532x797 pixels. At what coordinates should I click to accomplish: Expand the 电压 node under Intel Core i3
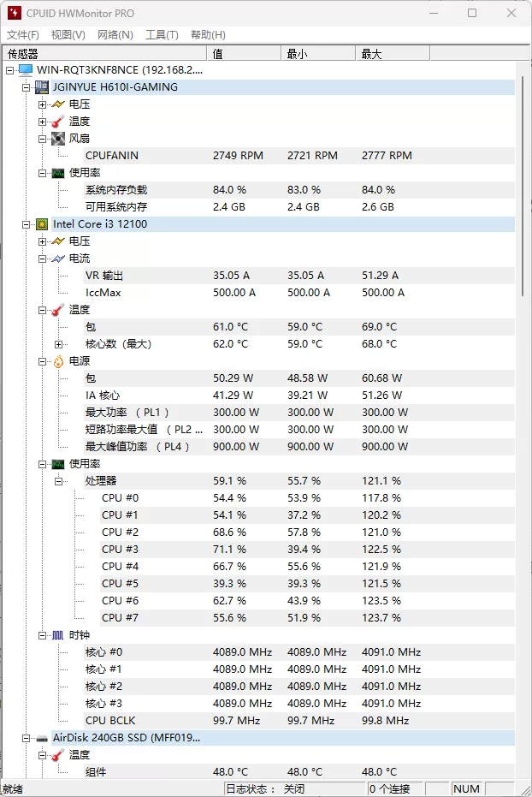[x=42, y=241]
